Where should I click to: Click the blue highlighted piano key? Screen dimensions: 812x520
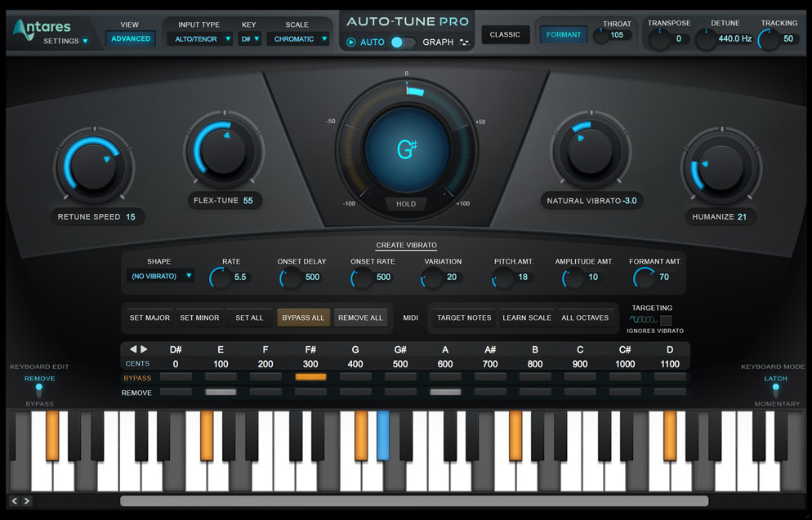click(x=382, y=435)
